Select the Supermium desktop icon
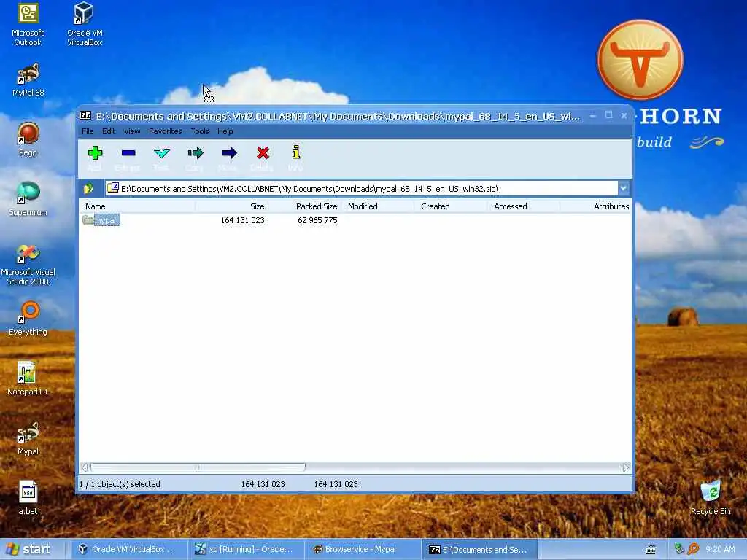 (x=28, y=199)
